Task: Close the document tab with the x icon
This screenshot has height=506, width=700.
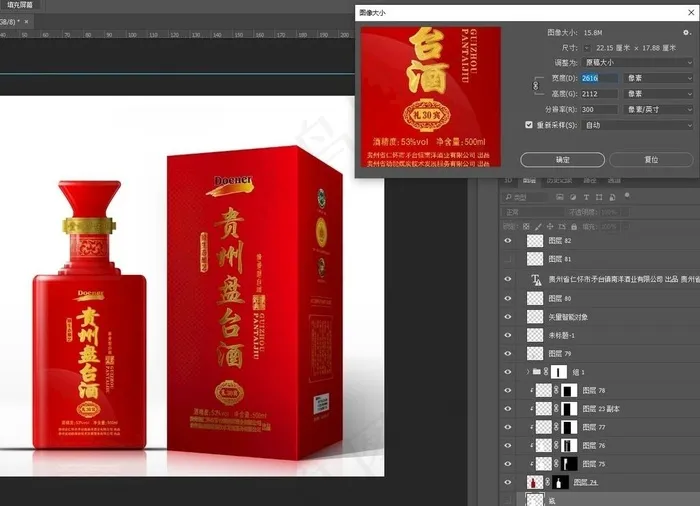Action: click(x=26, y=21)
